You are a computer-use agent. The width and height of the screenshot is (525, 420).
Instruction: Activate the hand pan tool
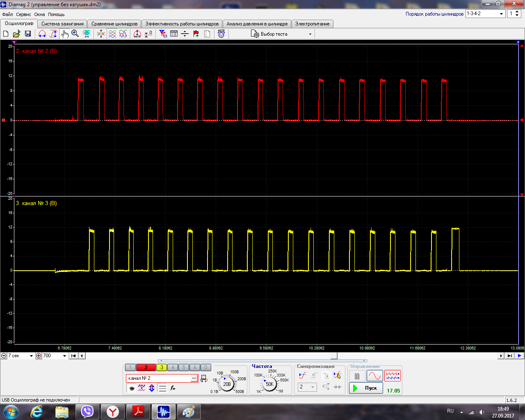tap(65, 34)
